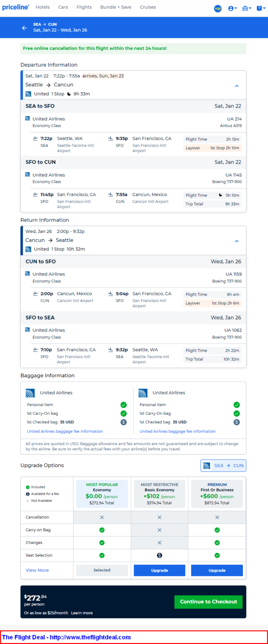Click the 'UA 214' flight number text

point(234,119)
